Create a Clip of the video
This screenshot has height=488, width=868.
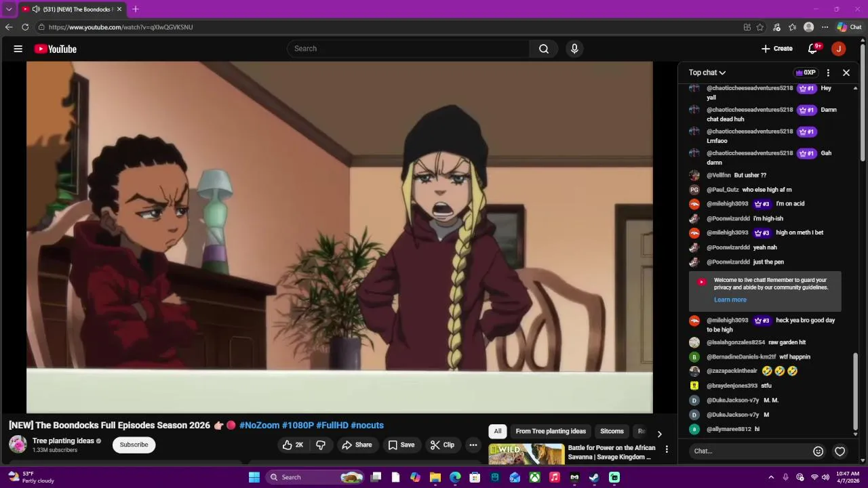[x=442, y=445]
